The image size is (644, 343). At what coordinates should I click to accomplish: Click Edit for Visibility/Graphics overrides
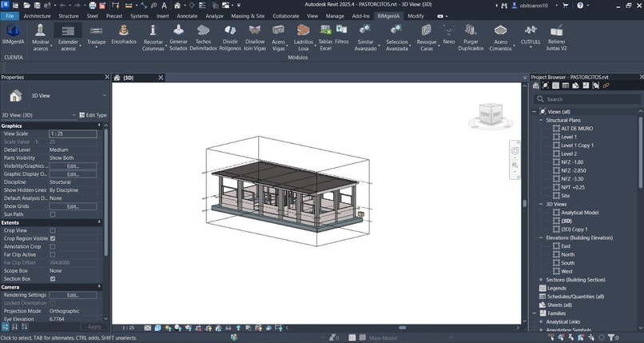tap(73, 166)
